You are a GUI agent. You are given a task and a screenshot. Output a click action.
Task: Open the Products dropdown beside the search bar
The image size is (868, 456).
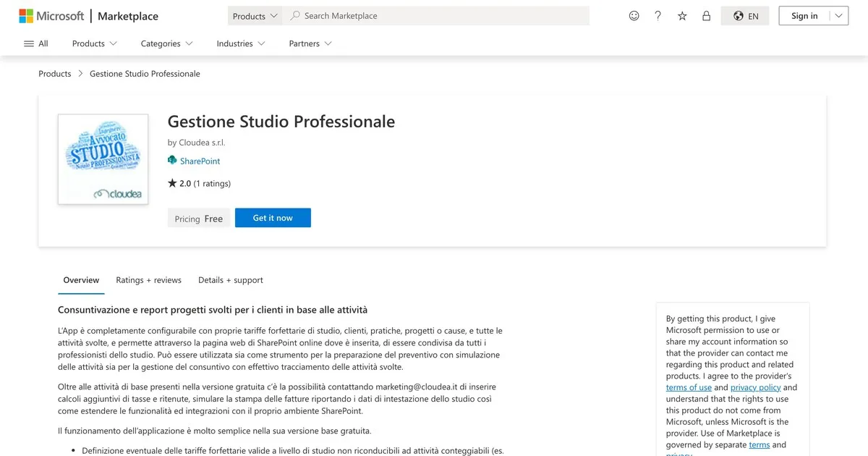(254, 15)
